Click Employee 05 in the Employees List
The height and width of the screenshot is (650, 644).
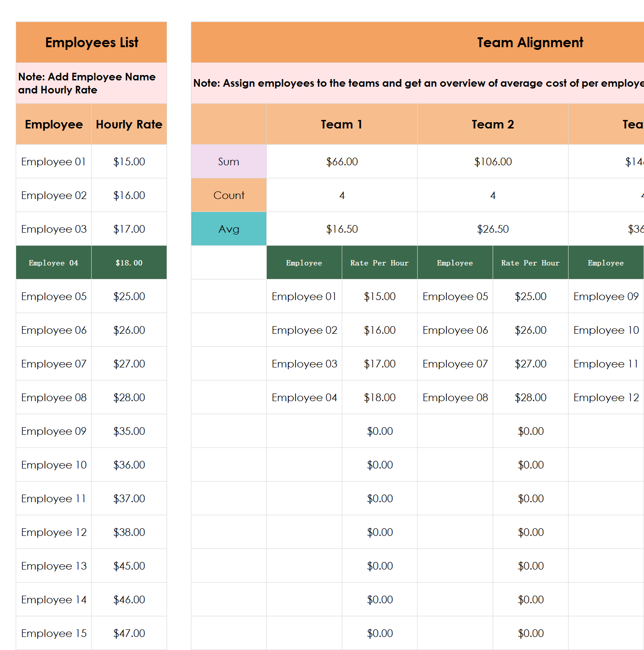54,296
